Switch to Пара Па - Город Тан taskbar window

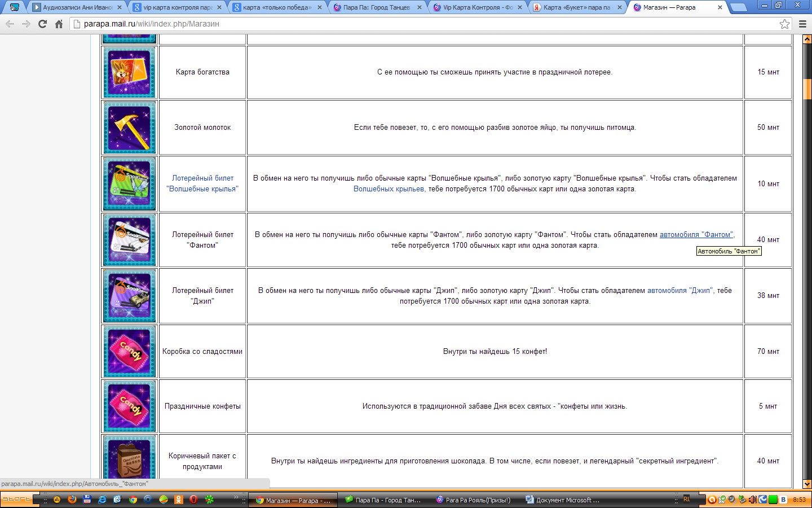point(383,500)
